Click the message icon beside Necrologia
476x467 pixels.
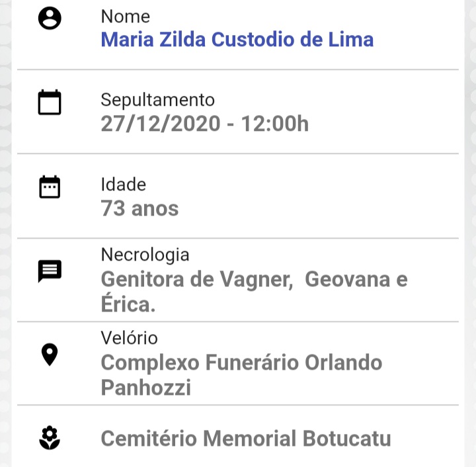click(x=50, y=271)
